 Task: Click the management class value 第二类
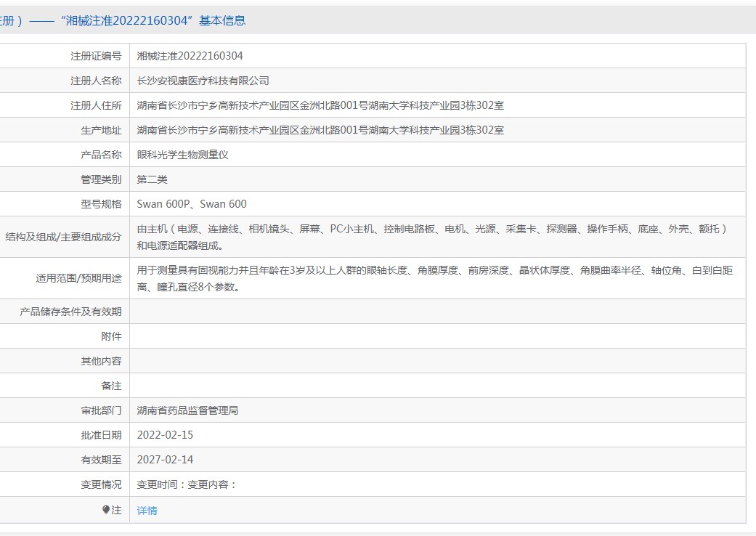153,179
